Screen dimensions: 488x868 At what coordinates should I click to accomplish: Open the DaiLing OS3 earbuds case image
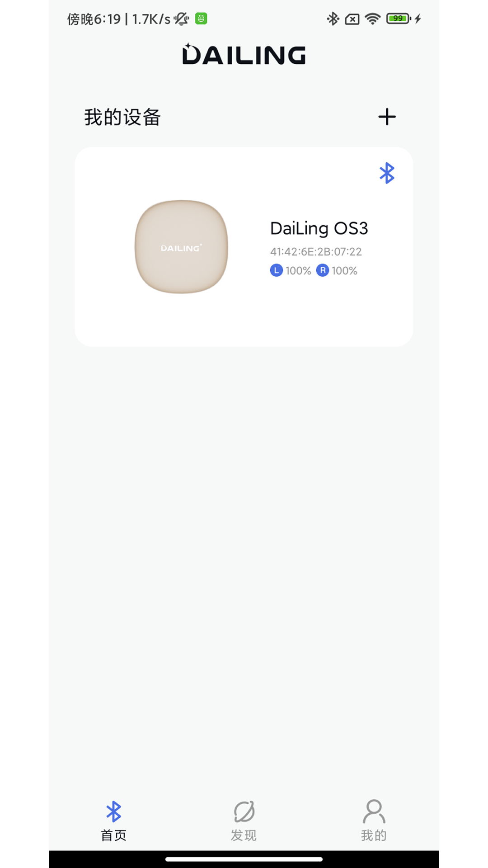click(181, 247)
